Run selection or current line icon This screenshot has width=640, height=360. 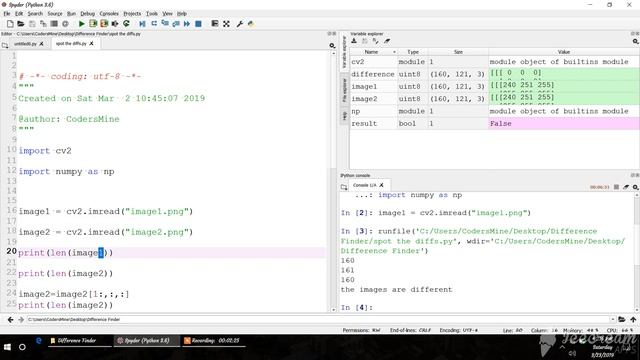[x=115, y=24]
